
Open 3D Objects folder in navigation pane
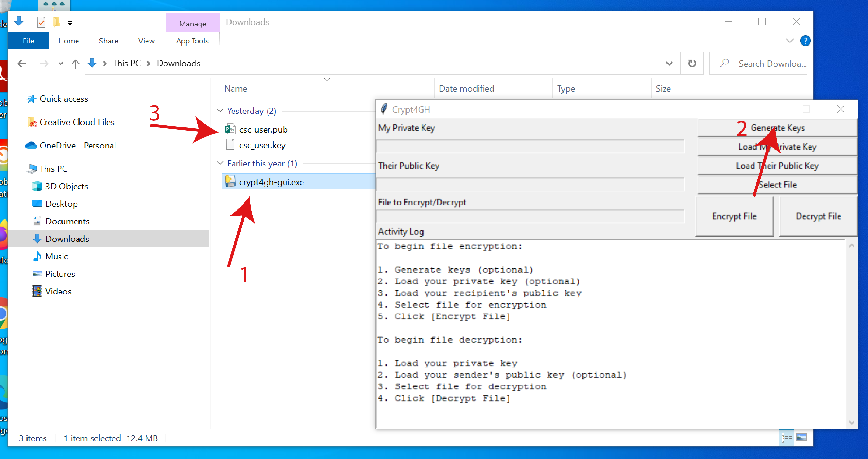pos(66,186)
